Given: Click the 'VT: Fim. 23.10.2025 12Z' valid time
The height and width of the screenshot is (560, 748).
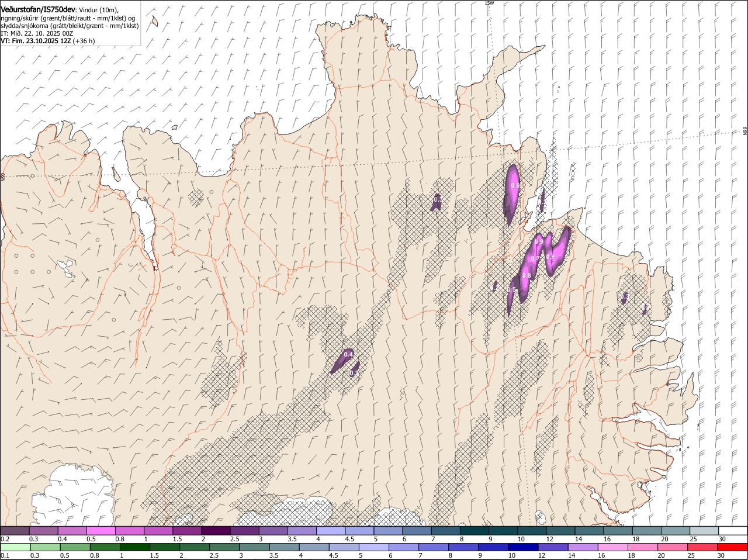Looking at the screenshot, I should (36, 41).
